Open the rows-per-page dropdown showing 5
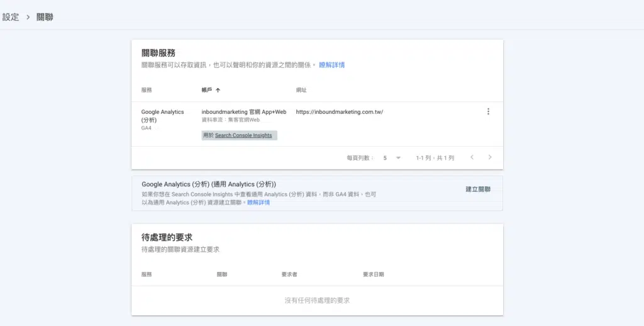This screenshot has height=326, width=644. (x=392, y=158)
